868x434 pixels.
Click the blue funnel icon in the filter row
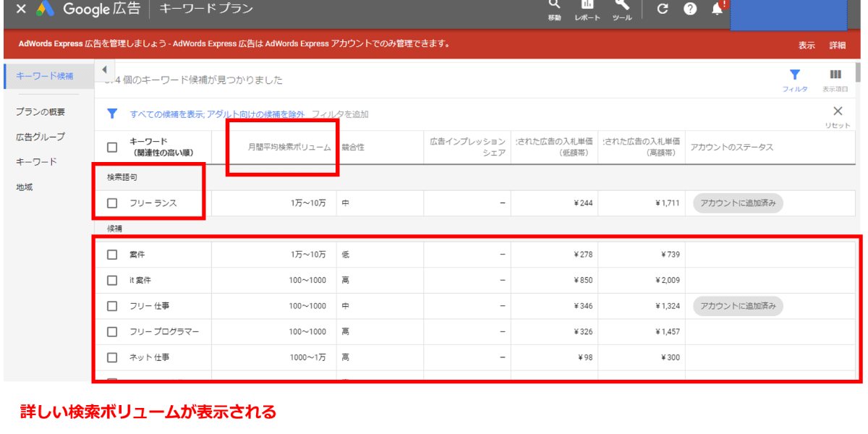pyautogui.click(x=112, y=114)
